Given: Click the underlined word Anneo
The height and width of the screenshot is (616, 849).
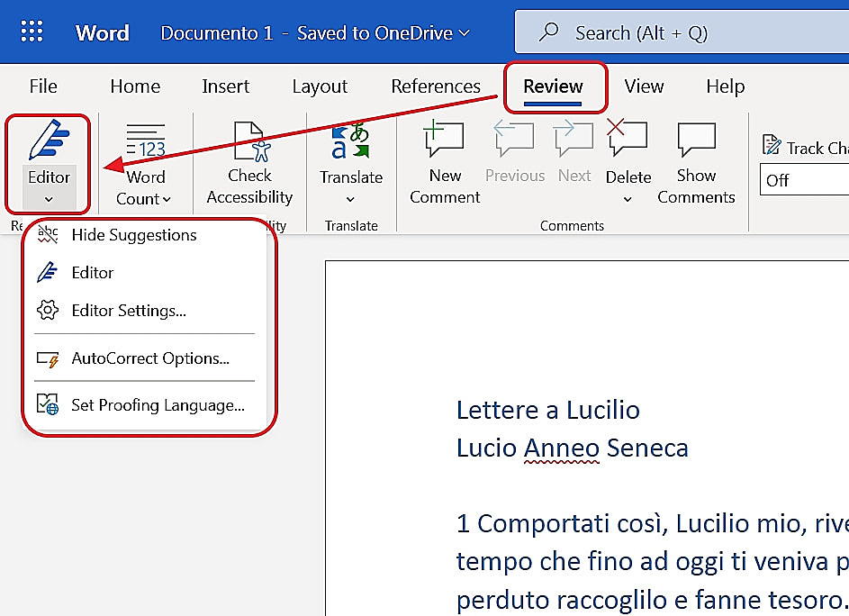Looking at the screenshot, I should pyautogui.click(x=562, y=448).
